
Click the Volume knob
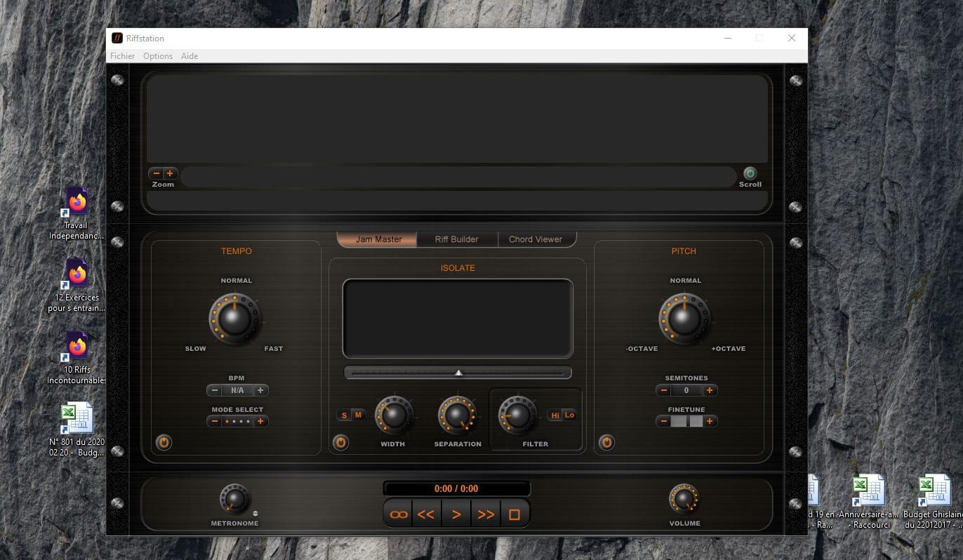pos(684,499)
